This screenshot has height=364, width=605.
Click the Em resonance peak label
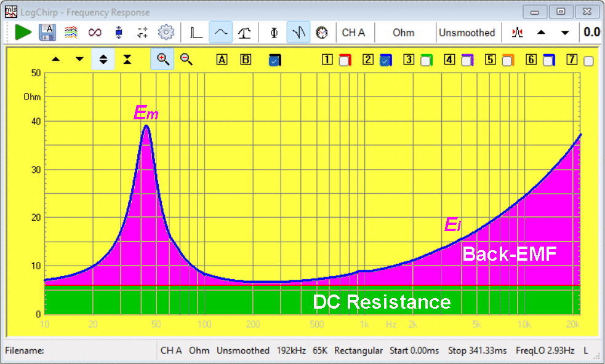pyautogui.click(x=146, y=113)
